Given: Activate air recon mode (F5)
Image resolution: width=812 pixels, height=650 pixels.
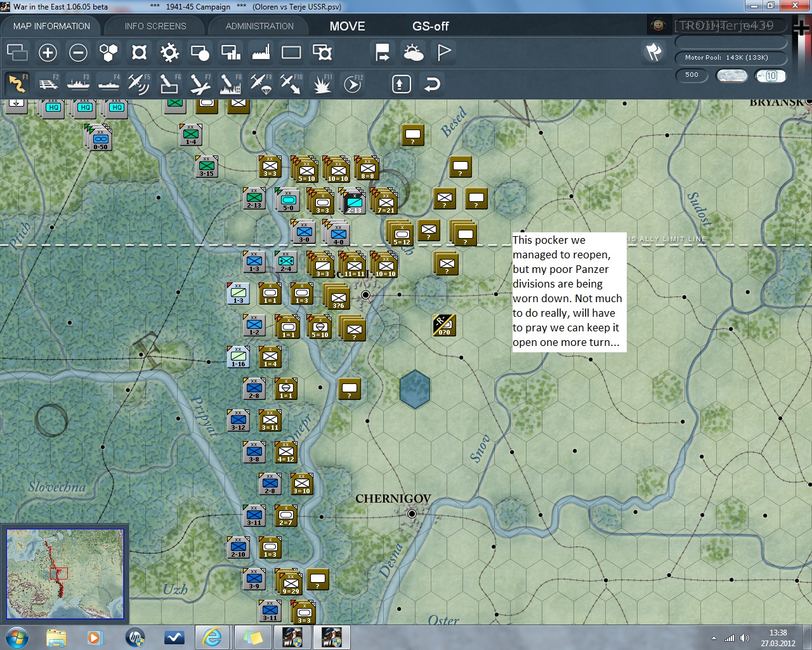Looking at the screenshot, I should (x=138, y=84).
